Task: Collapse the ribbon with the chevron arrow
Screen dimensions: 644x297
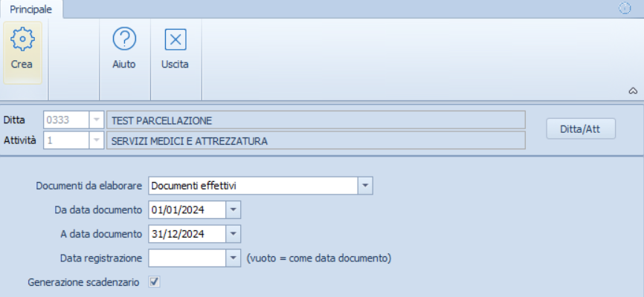Action: click(x=633, y=91)
